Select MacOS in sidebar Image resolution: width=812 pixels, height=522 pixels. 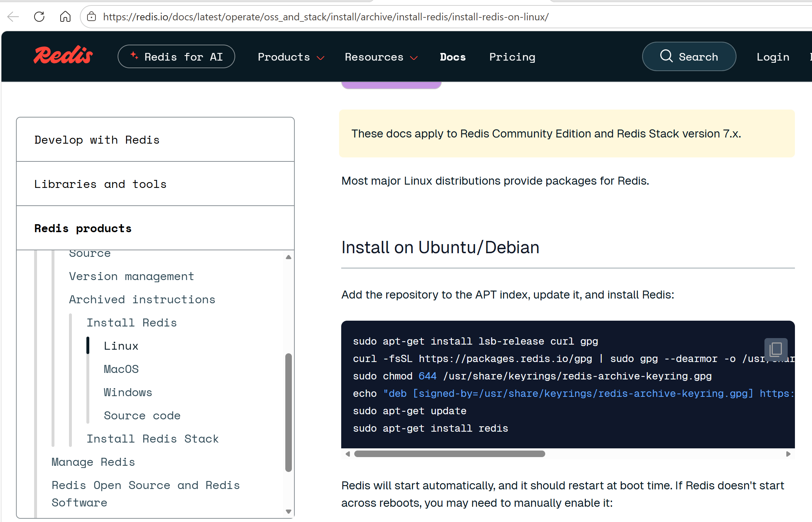[x=121, y=369]
